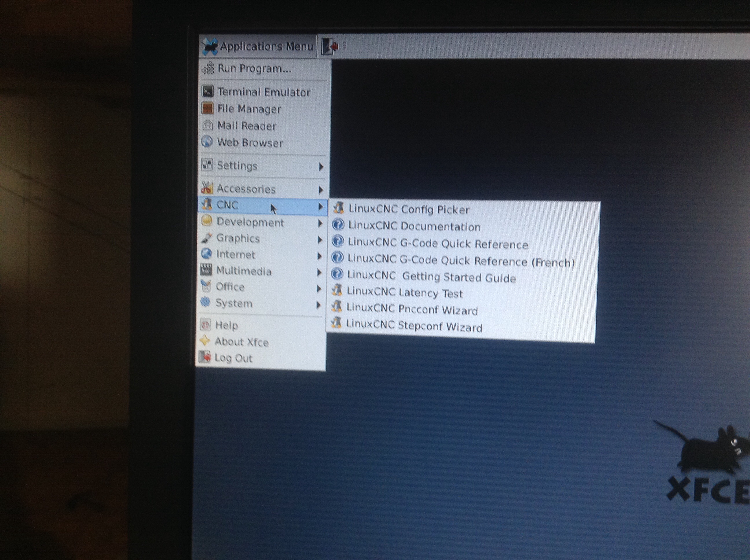Click the Config Picker penguin icon
This screenshot has width=750, height=560.
pos(339,208)
